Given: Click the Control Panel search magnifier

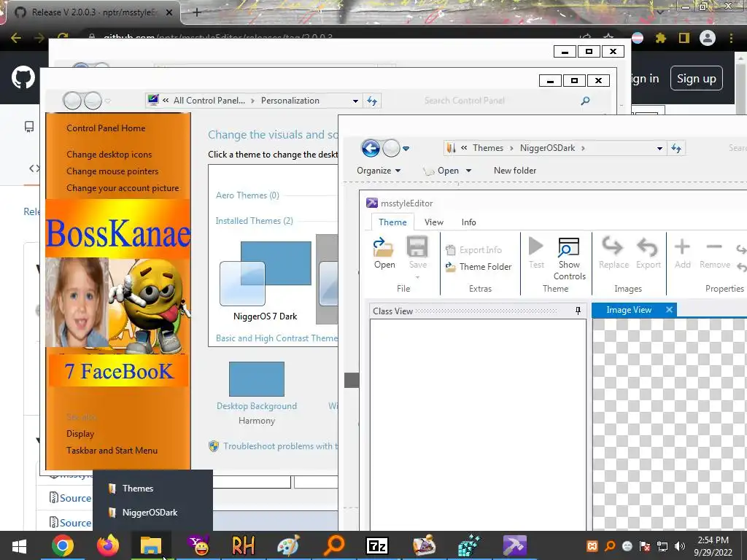Looking at the screenshot, I should 586,101.
